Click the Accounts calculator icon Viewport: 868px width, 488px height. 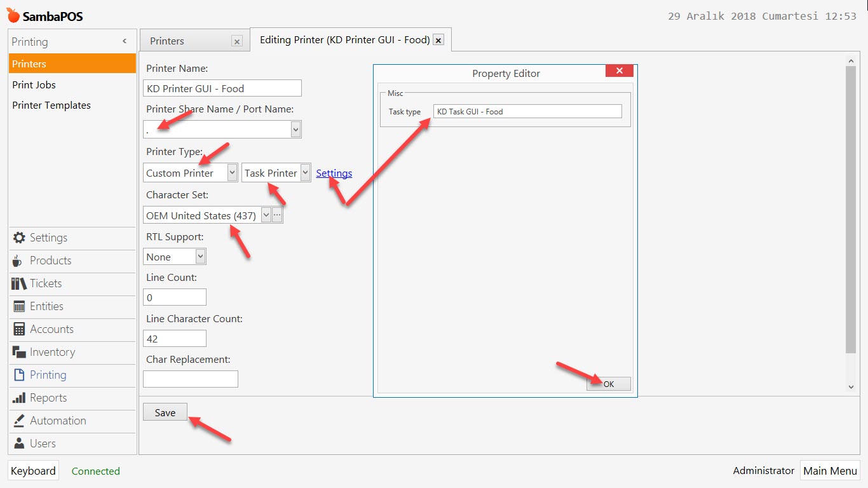[19, 329]
